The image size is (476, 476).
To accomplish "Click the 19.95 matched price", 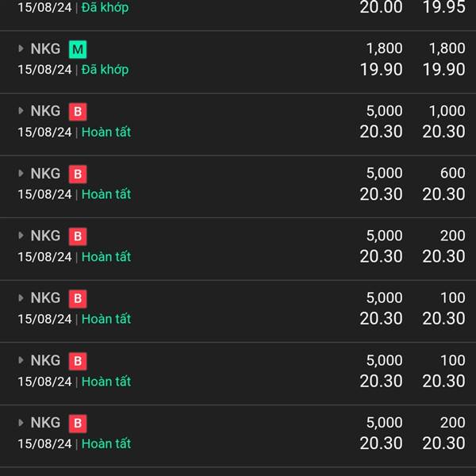I will (x=443, y=8).
